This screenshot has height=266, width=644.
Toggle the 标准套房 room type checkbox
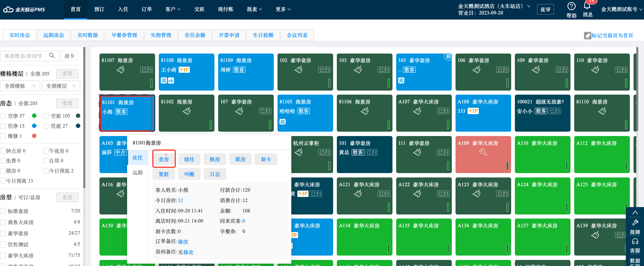[x=3, y=211]
